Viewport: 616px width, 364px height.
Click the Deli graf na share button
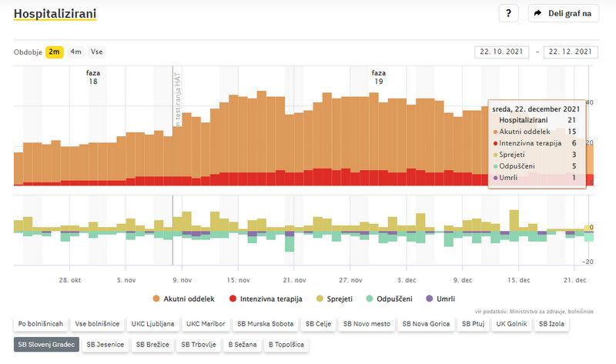tap(563, 13)
